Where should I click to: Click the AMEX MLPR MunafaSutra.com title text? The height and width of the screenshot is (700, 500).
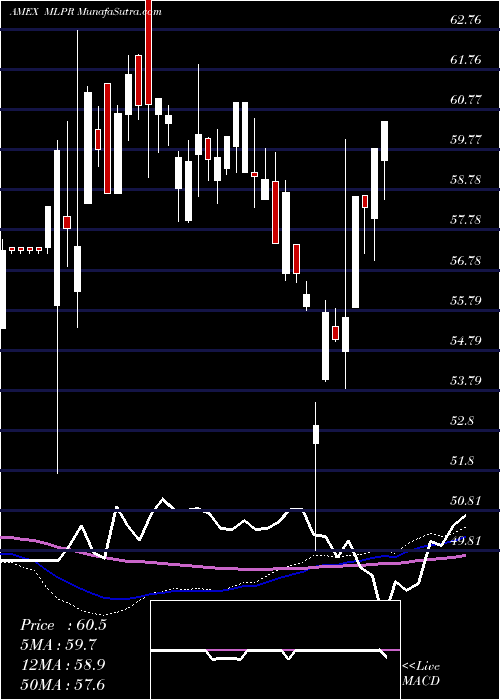coord(85,12)
